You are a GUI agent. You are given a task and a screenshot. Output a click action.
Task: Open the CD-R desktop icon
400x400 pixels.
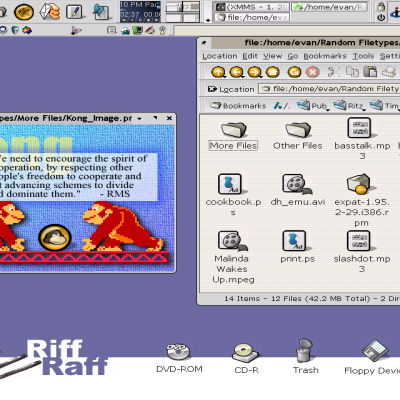[x=246, y=358]
